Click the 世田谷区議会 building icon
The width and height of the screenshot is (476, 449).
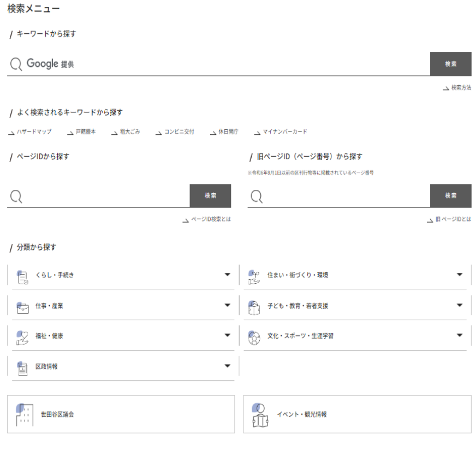tap(23, 414)
